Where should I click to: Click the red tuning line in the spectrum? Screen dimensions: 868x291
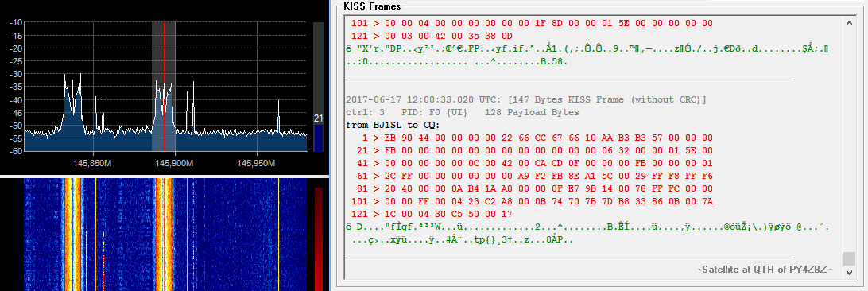click(x=164, y=87)
